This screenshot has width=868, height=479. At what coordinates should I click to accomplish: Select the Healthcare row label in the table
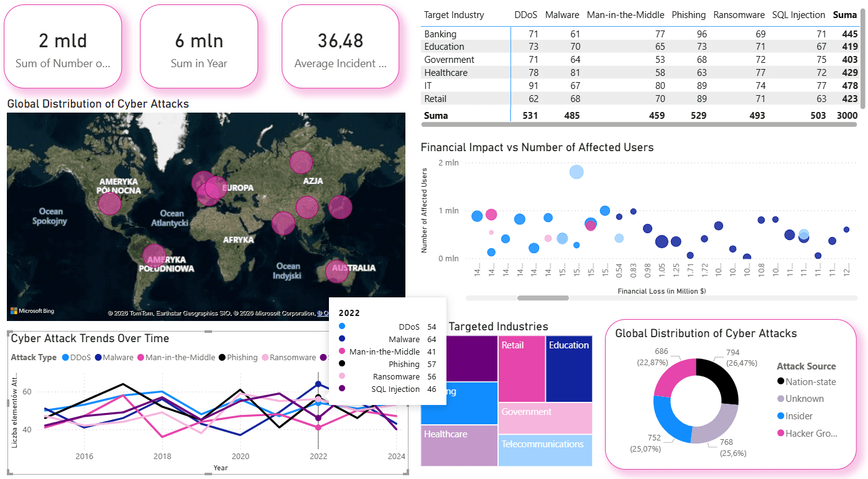446,73
